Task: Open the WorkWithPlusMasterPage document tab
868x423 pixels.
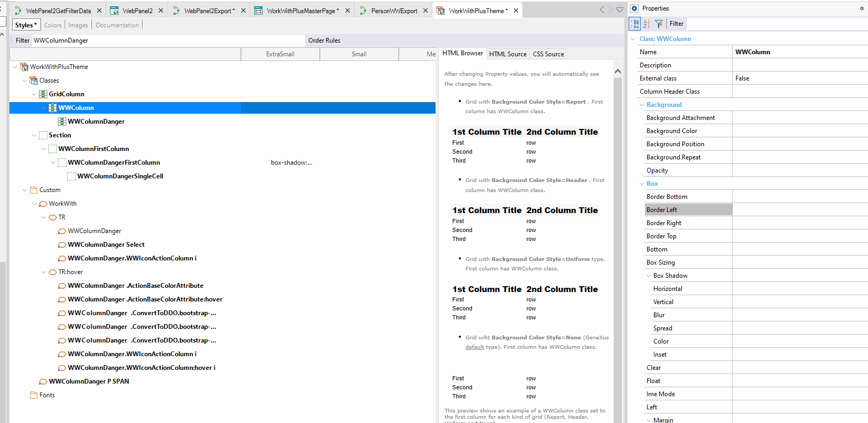Action: (x=302, y=11)
